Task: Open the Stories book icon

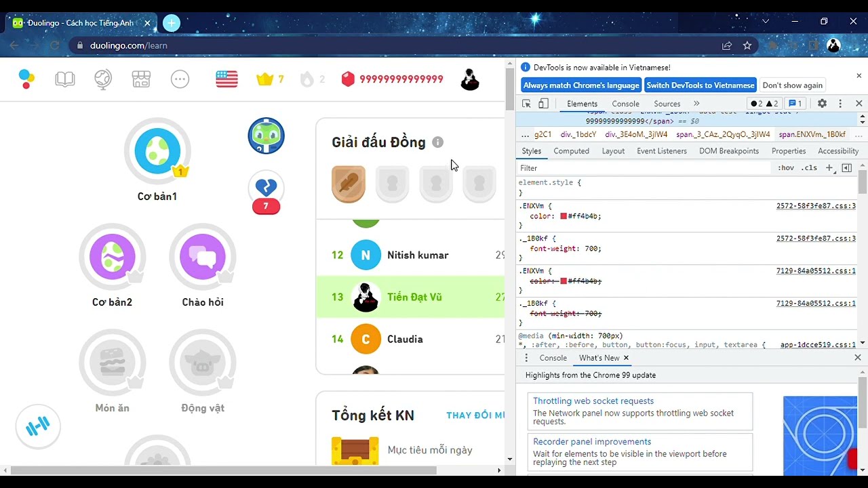Action: pyautogui.click(x=65, y=79)
